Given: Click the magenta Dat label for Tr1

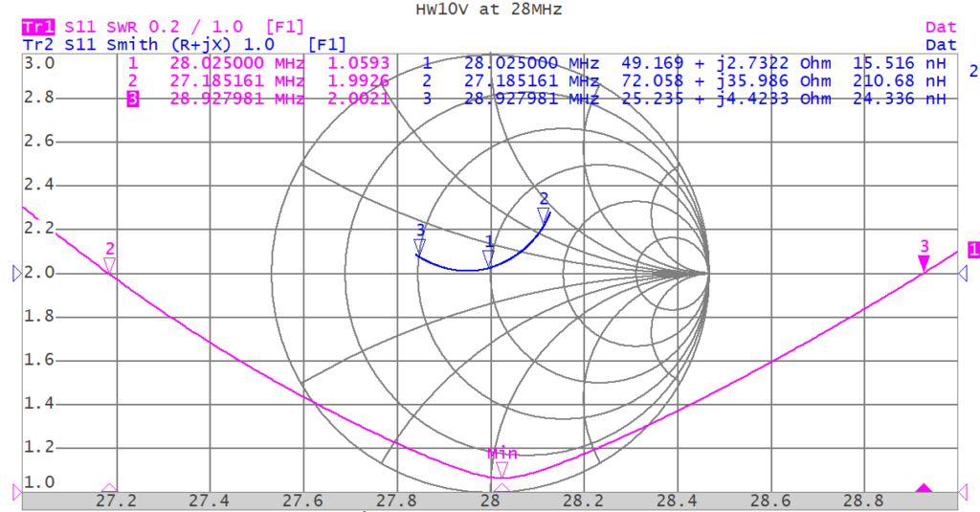Looking at the screenshot, I should coord(941,28).
